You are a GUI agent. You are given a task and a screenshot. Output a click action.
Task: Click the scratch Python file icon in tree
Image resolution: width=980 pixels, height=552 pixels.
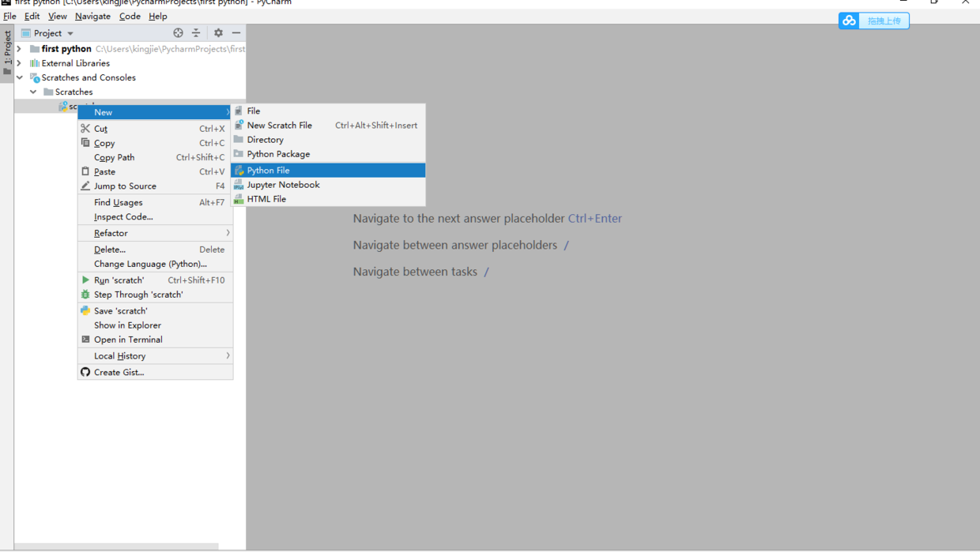pyautogui.click(x=62, y=107)
